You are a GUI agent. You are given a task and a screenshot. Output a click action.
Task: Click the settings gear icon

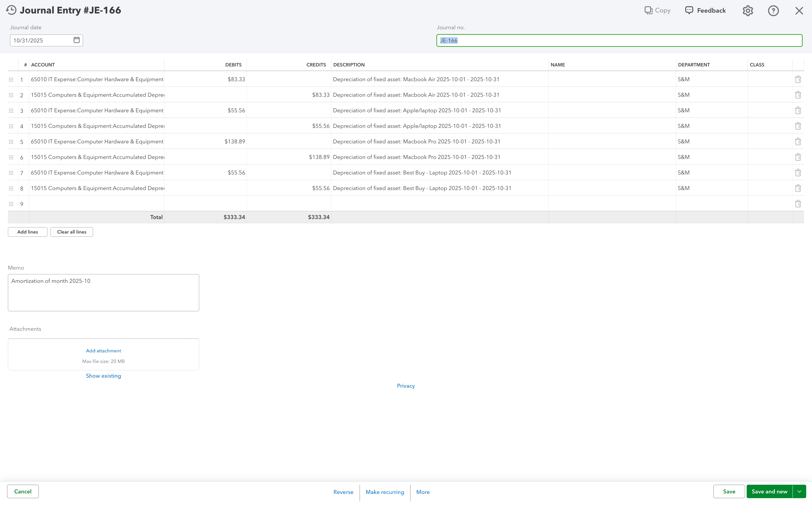point(748,10)
